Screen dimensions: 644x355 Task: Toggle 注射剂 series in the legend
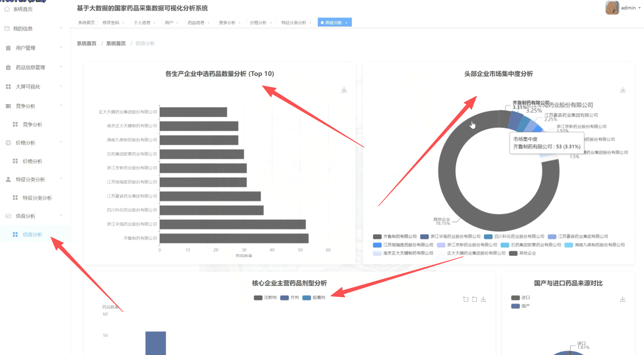point(265,298)
